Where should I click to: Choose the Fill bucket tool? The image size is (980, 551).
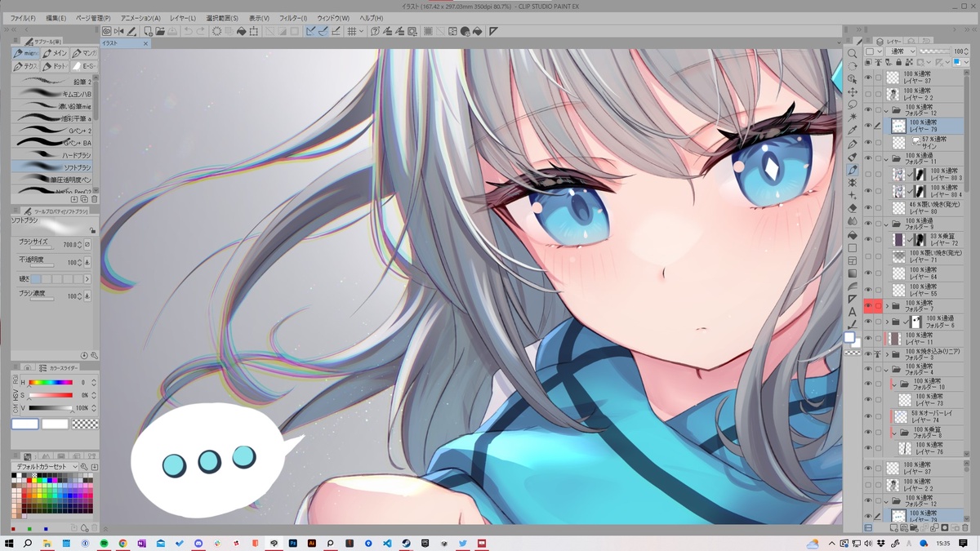coord(853,234)
